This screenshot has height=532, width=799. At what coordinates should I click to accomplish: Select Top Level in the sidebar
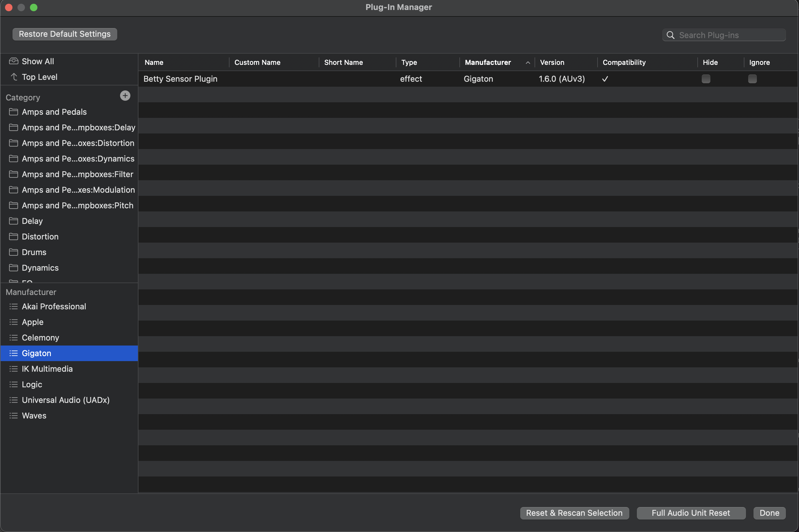pos(39,77)
